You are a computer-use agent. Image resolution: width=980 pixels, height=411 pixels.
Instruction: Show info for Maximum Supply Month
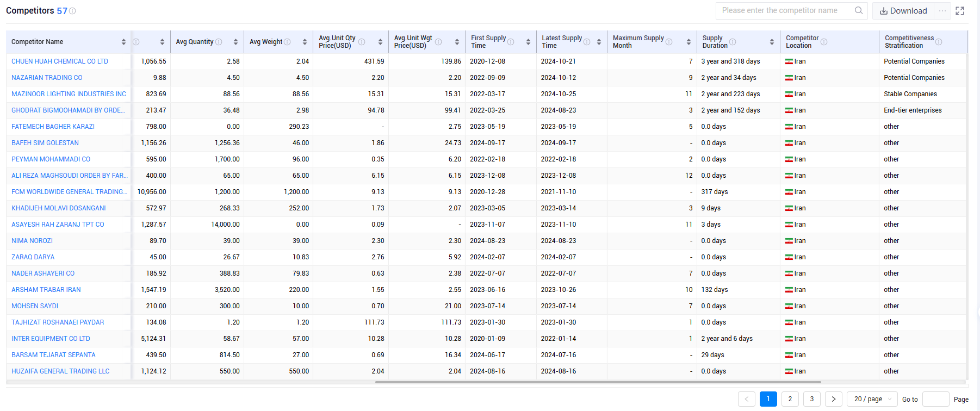click(x=669, y=42)
